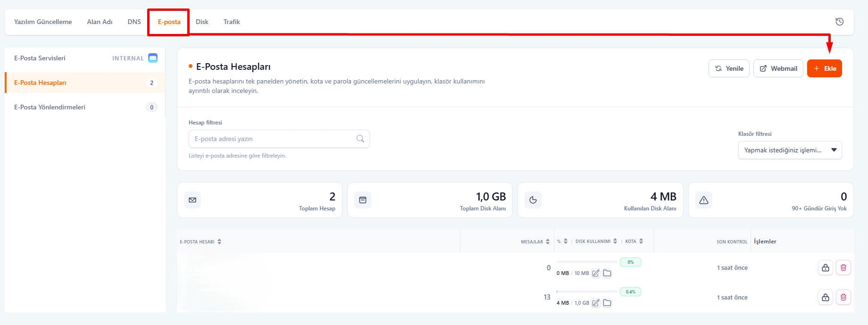Switch to the Disk tab
The image size is (868, 325).
pos(202,22)
